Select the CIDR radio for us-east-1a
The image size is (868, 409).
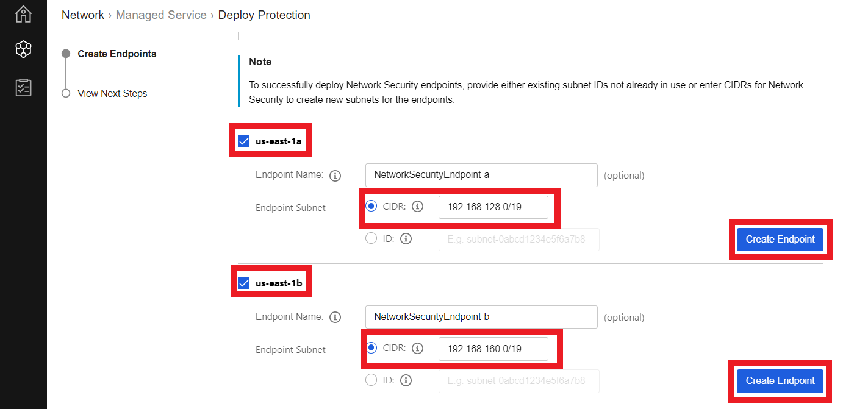tap(371, 206)
